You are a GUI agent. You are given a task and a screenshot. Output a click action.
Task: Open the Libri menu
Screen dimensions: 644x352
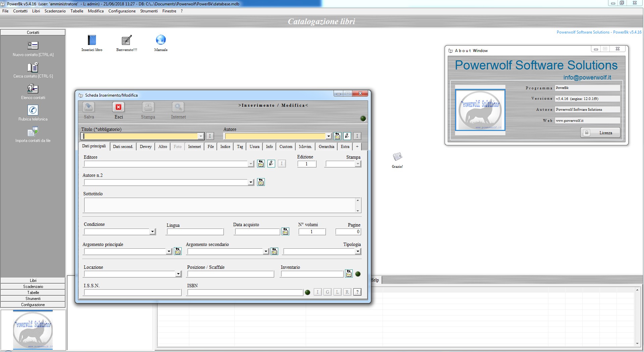click(x=36, y=11)
